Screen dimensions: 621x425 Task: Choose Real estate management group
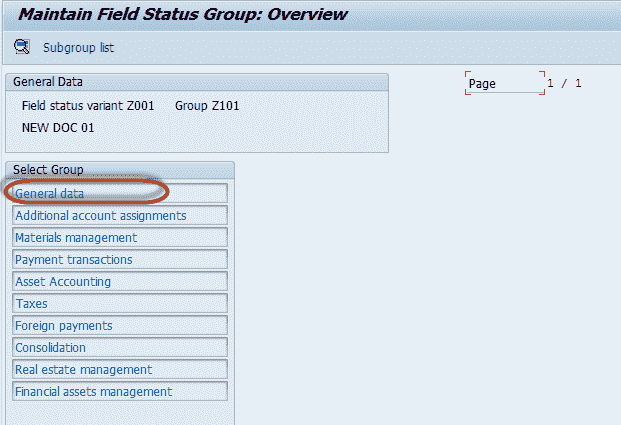tap(120, 370)
